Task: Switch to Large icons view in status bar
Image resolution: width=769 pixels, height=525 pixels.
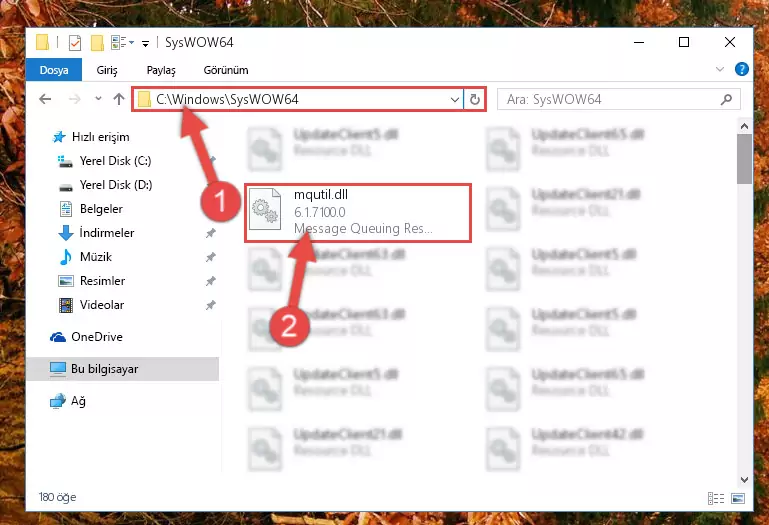Action: coord(738,499)
